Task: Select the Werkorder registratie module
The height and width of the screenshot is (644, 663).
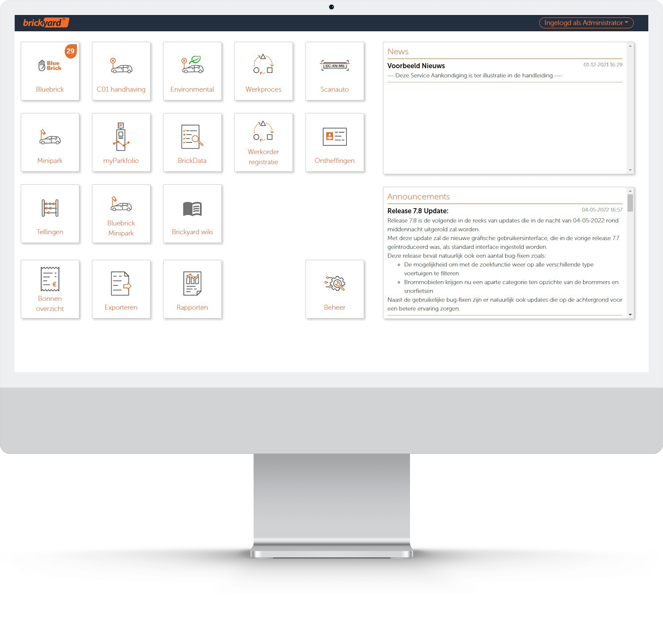Action: [263, 143]
